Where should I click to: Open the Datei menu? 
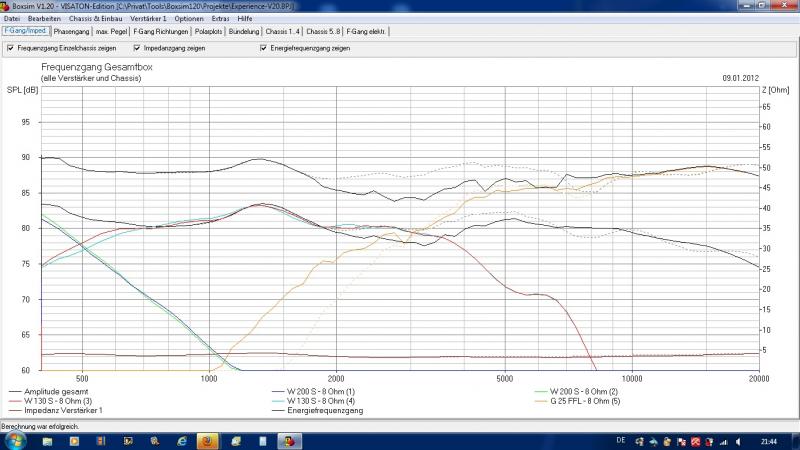(x=12, y=18)
